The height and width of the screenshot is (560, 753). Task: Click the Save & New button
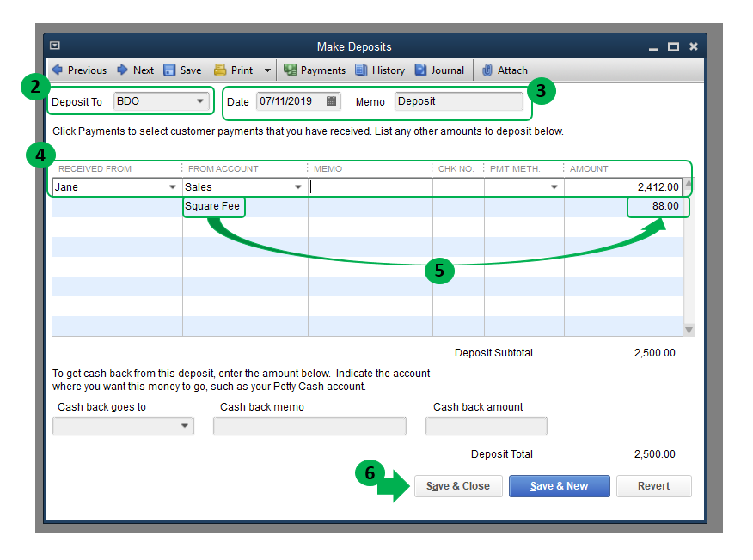click(x=559, y=486)
